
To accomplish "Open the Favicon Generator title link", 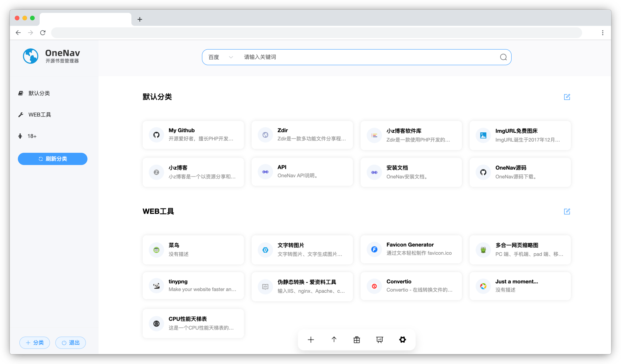I will (410, 245).
